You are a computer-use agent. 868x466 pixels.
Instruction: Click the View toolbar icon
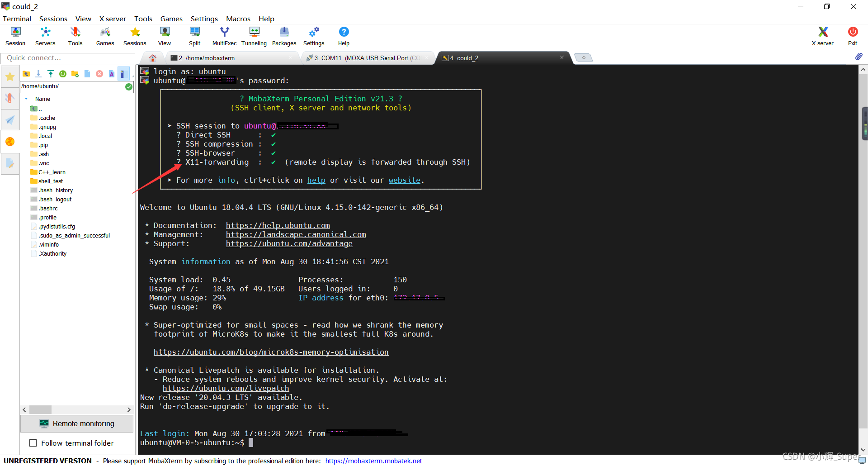(x=165, y=36)
